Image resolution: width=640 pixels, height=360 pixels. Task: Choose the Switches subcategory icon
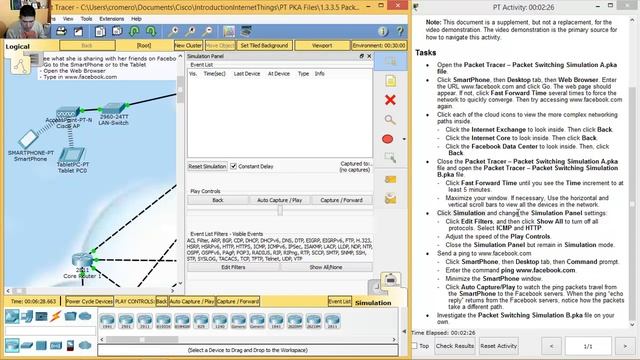(27, 346)
